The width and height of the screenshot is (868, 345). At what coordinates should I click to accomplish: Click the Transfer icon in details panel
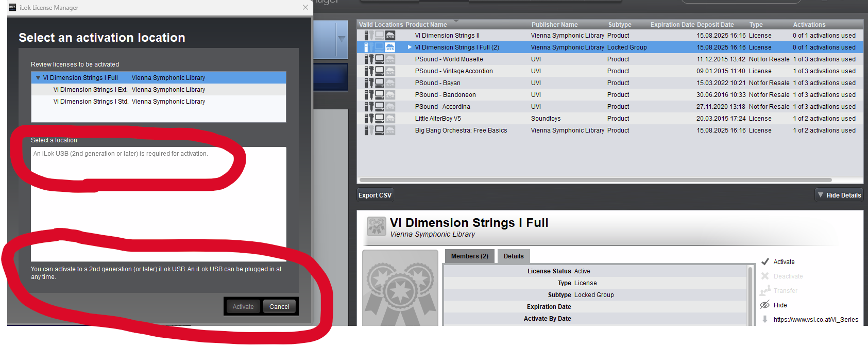click(x=765, y=290)
